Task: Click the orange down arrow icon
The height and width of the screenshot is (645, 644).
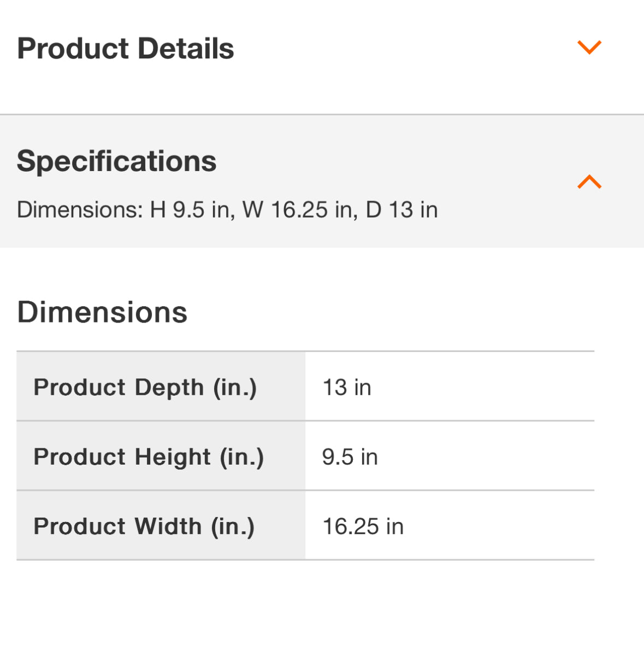Action: [589, 47]
